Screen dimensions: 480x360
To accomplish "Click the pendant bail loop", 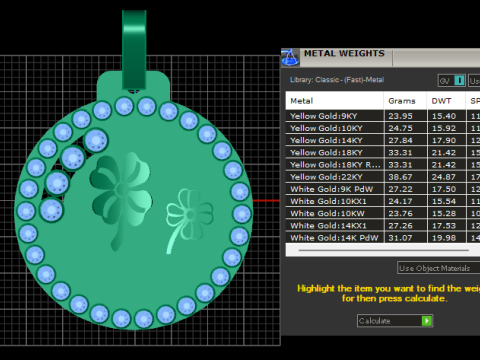I will pos(134,50).
